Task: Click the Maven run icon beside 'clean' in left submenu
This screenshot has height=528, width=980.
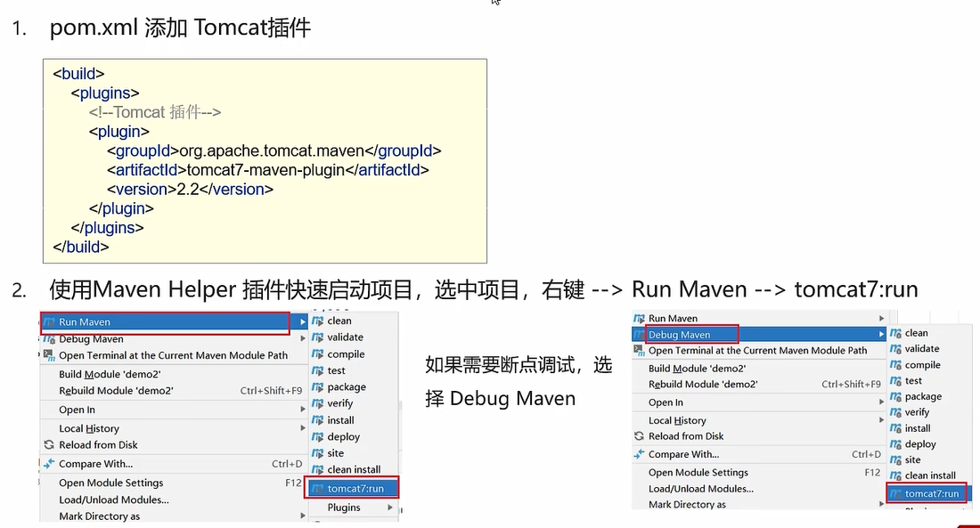Action: point(317,321)
